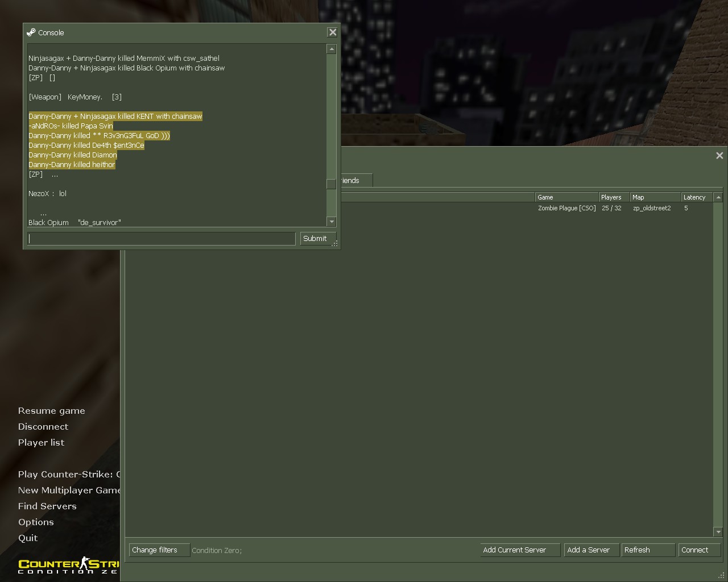Screen dimensions: 728x582
Task: Select Disconnect in the main menu
Action: click(x=43, y=427)
